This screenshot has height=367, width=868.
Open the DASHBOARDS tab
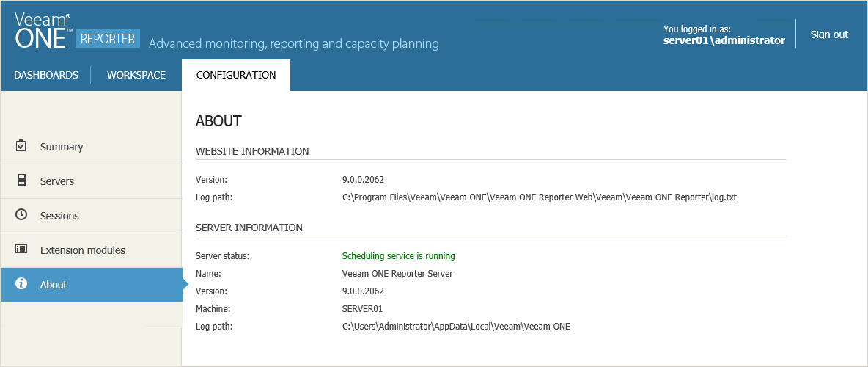click(46, 75)
